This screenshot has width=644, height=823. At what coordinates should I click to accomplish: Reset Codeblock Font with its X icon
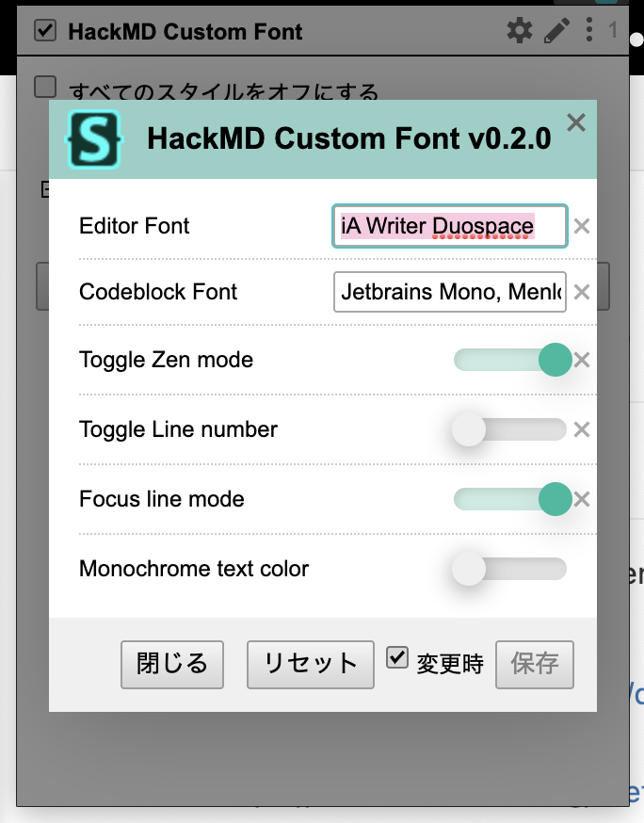[x=582, y=292]
